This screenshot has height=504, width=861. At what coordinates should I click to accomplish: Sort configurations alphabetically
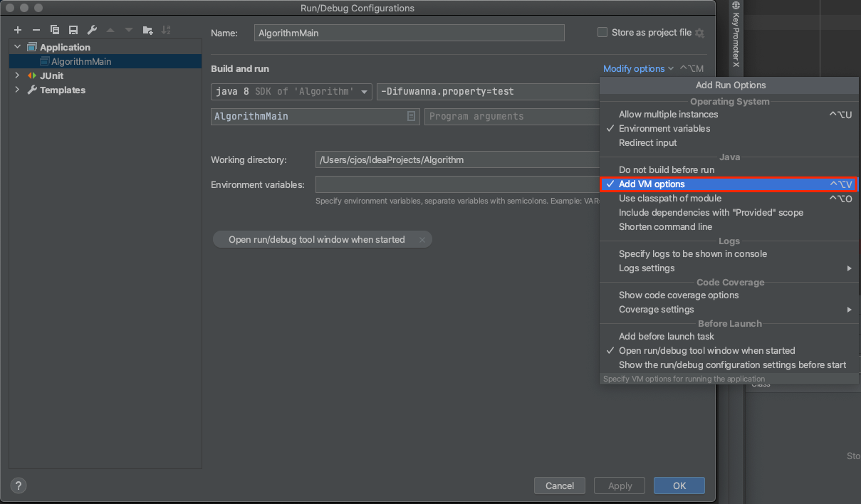(167, 30)
